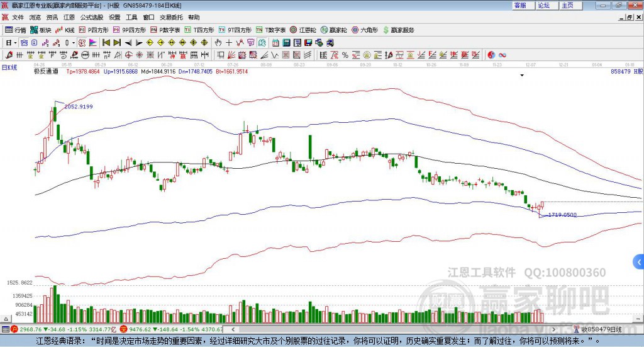
Task: Open the 江恩轮 wheel tool
Action: tap(303, 30)
